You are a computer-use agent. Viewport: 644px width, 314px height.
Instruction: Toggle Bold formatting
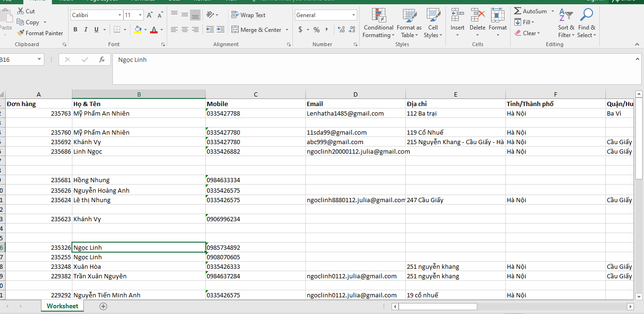[x=75, y=29]
